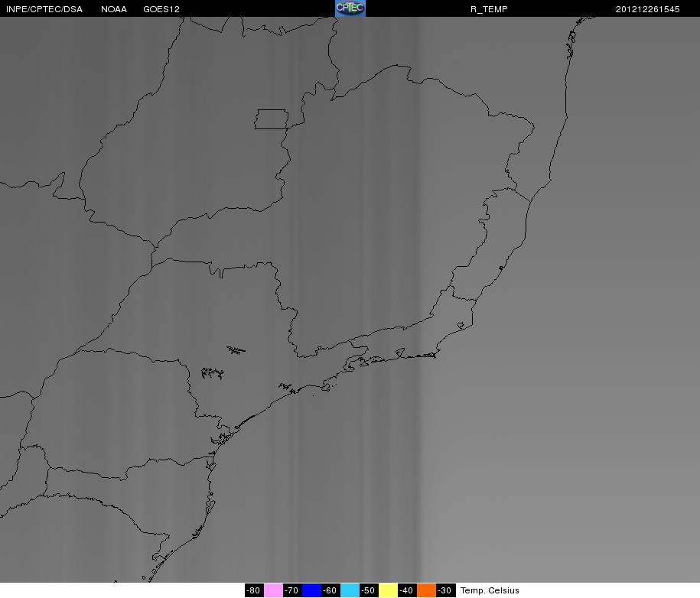This screenshot has height=598, width=700.
Task: Select the orange legend color swatch
Action: (426, 590)
